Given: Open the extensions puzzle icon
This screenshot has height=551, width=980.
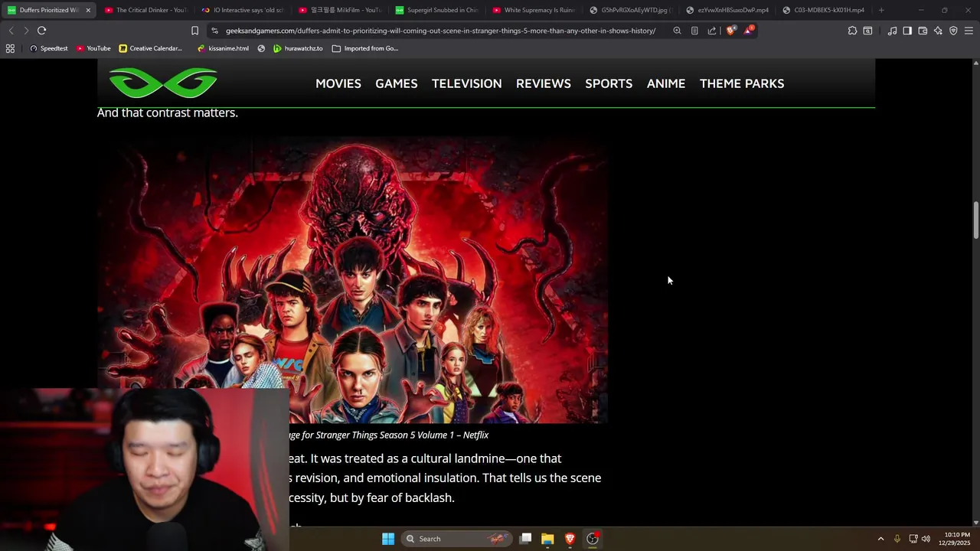Looking at the screenshot, I should [852, 31].
